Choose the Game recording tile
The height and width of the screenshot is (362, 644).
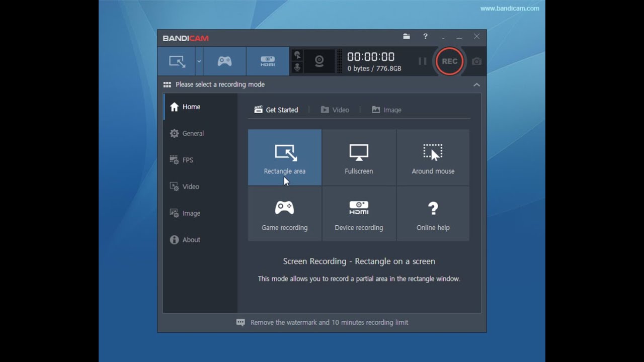tap(285, 214)
